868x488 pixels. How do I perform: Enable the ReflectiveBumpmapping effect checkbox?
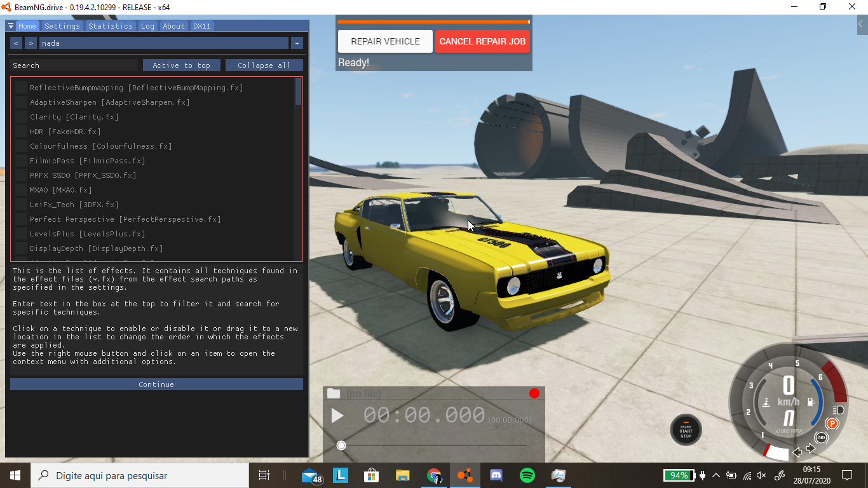(x=21, y=88)
